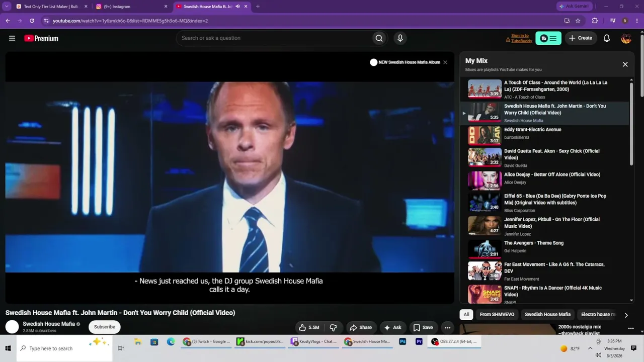Open the browser extensions puzzle icon
644x362 pixels.
click(x=595, y=21)
